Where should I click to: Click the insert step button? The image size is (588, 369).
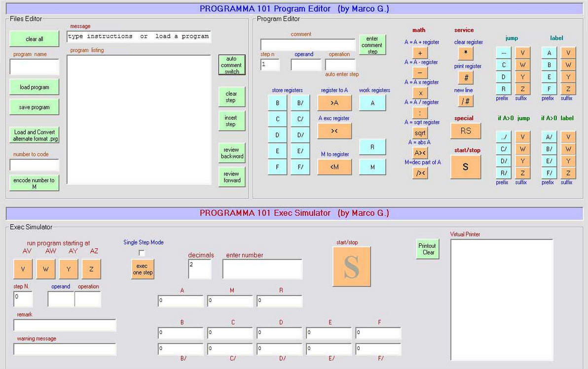tap(231, 121)
